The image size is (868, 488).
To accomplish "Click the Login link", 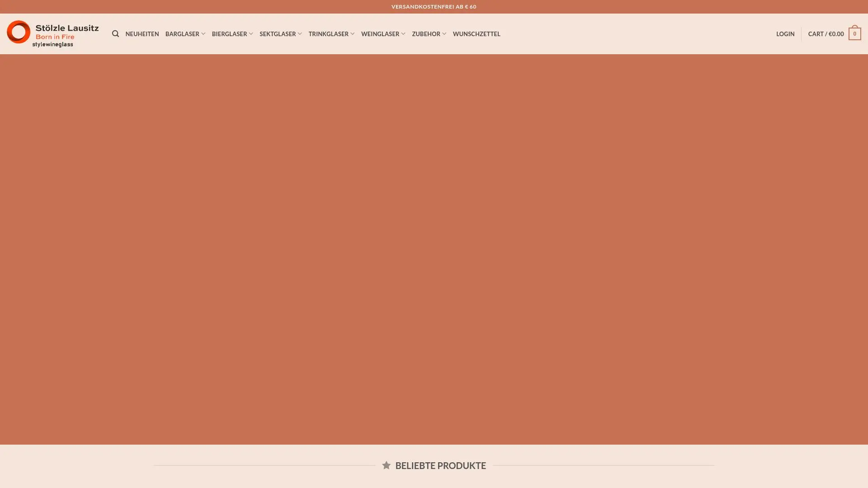I will (785, 34).
